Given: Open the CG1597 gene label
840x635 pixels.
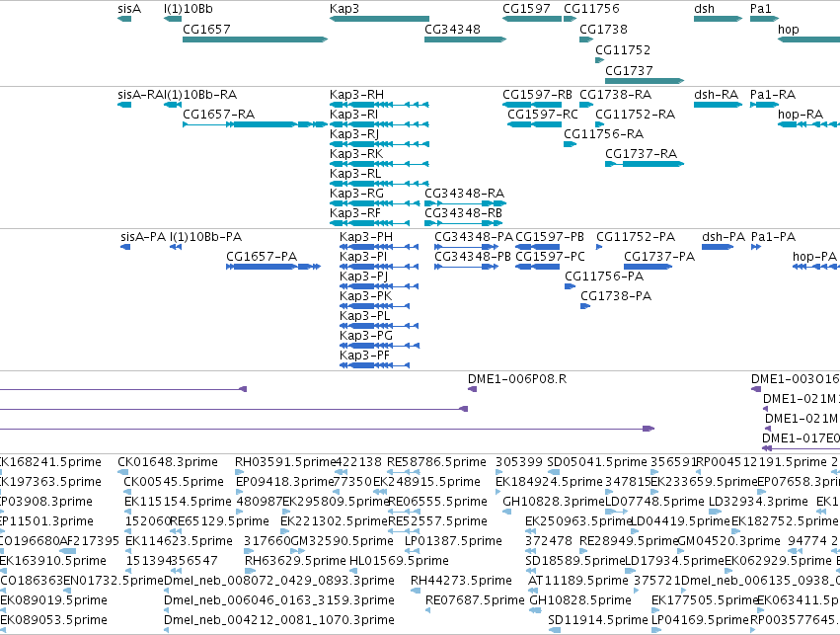Looking at the screenshot, I should tap(526, 9).
